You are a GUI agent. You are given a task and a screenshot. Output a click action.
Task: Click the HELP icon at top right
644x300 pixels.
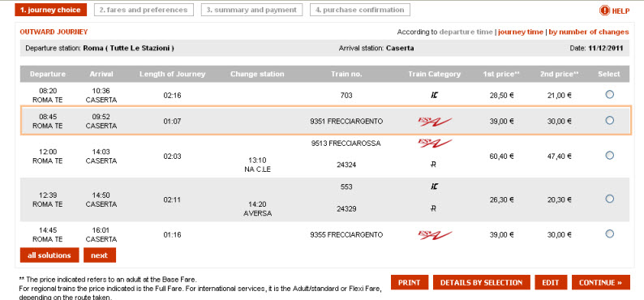[x=604, y=11]
